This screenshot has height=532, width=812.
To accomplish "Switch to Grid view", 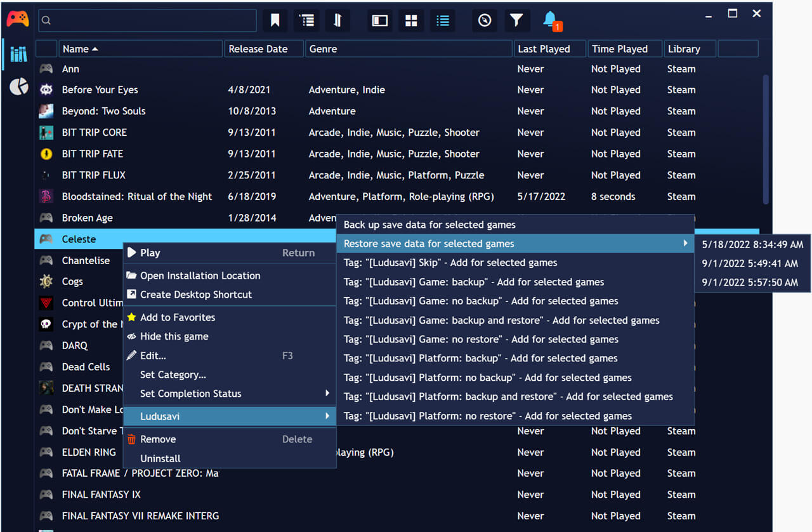I will [x=411, y=20].
